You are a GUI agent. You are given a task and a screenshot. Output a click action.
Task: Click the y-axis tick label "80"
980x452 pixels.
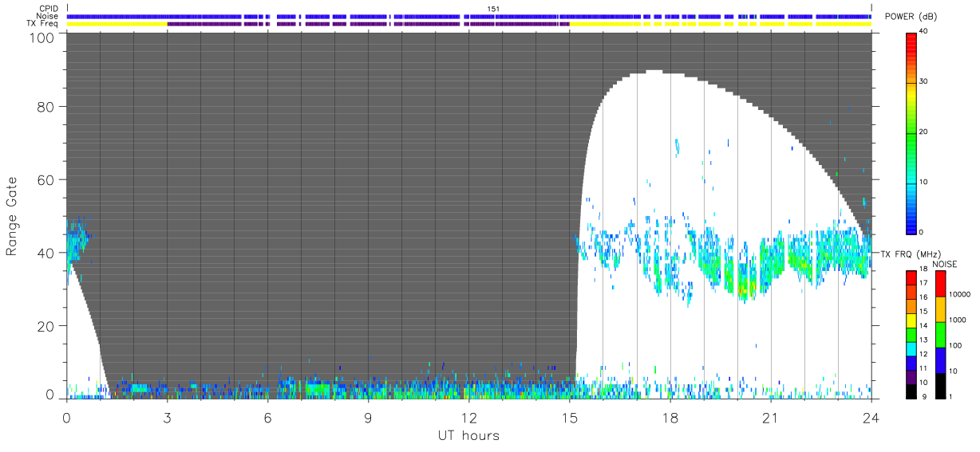coord(46,106)
